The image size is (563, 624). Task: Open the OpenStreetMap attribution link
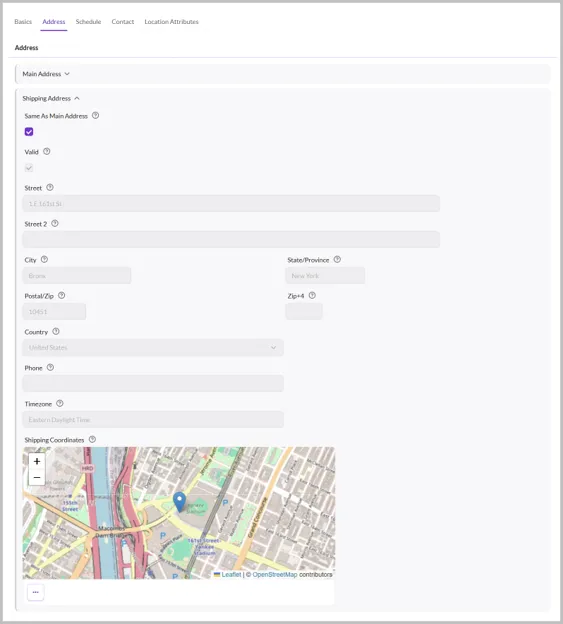pyautogui.click(x=275, y=574)
